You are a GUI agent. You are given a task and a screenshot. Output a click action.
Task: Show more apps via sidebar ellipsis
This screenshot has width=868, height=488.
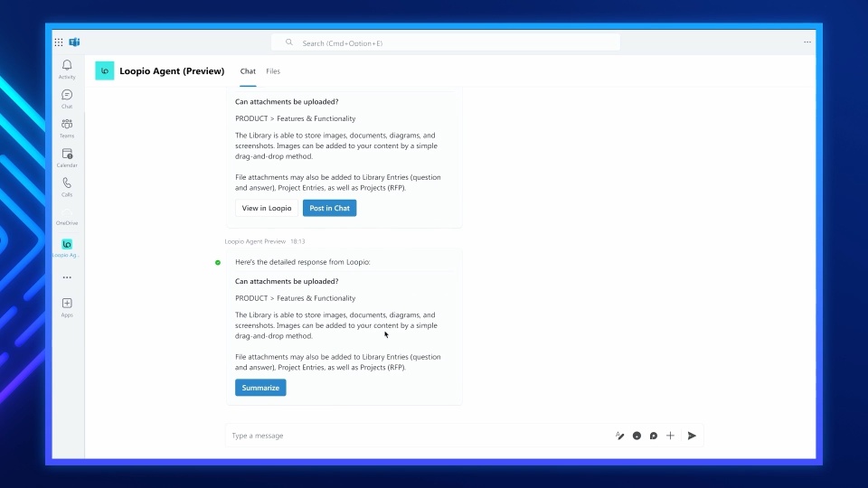click(x=67, y=277)
